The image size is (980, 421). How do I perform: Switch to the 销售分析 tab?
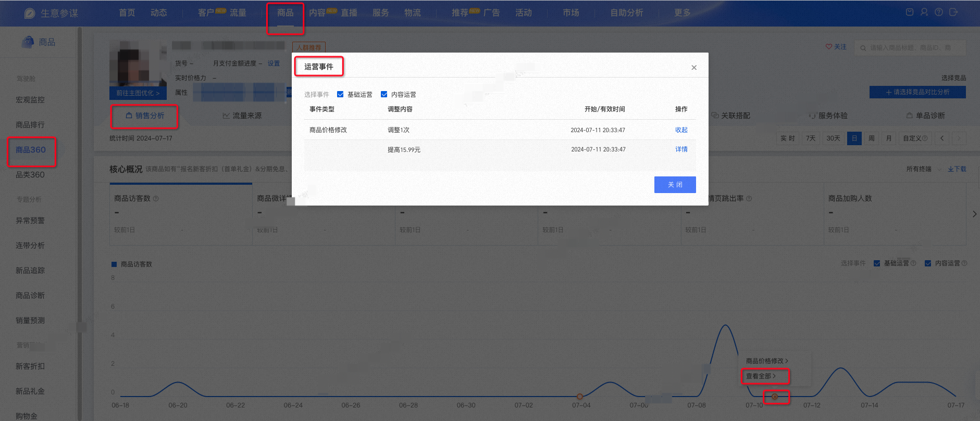[145, 116]
